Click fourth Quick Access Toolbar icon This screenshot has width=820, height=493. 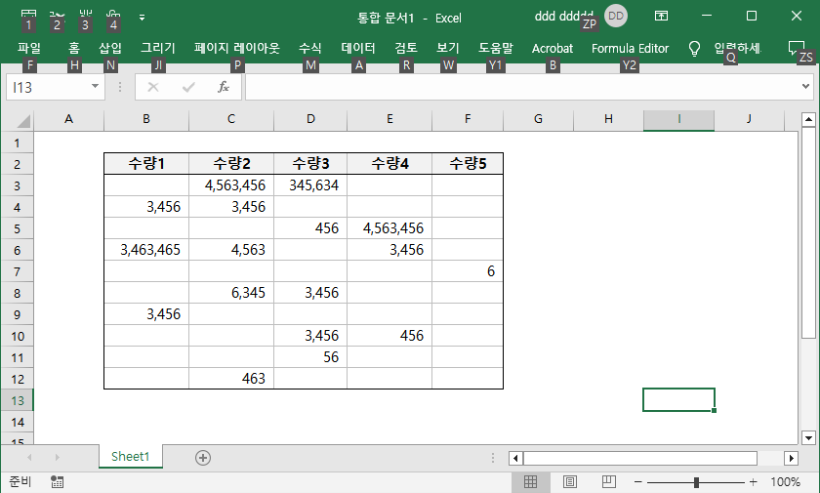click(113, 16)
